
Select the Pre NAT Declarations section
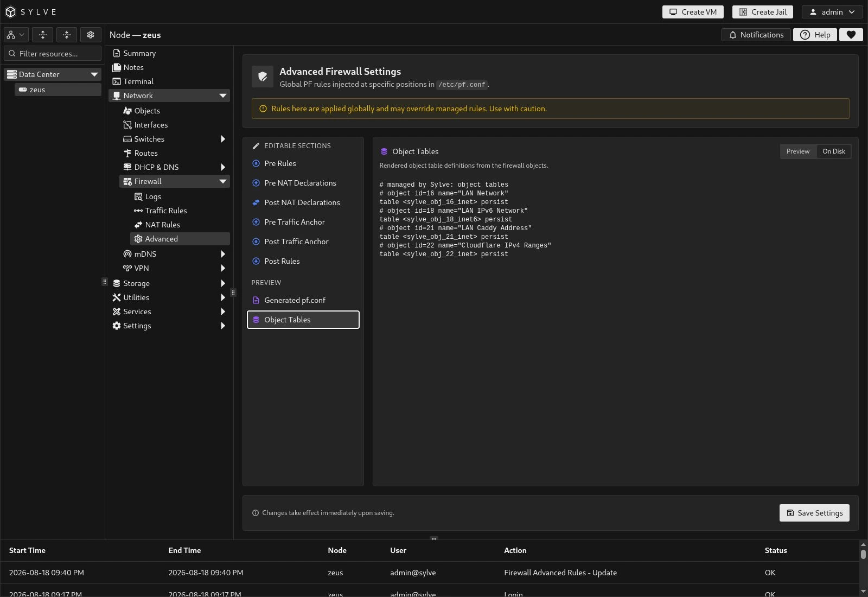(x=303, y=183)
